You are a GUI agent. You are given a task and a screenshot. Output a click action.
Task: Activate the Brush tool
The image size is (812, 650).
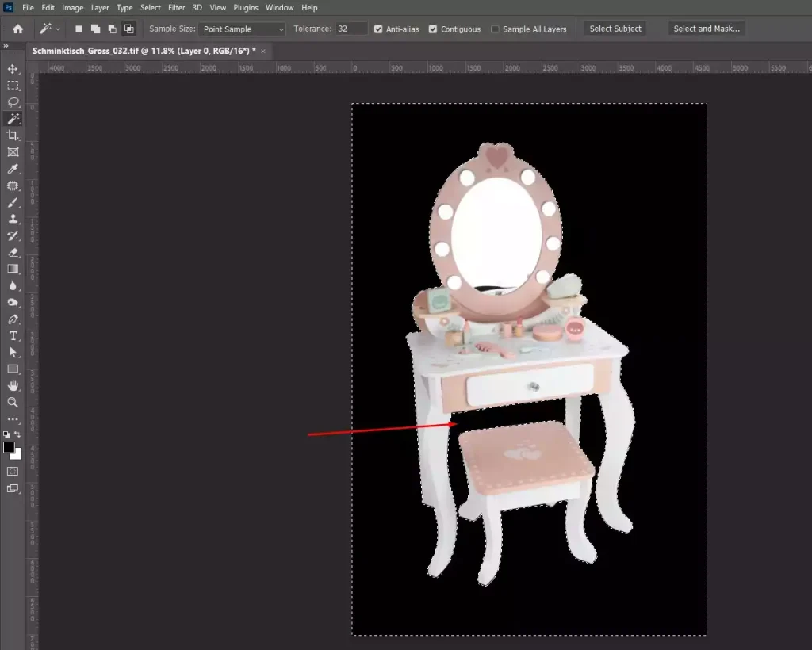pyautogui.click(x=13, y=202)
